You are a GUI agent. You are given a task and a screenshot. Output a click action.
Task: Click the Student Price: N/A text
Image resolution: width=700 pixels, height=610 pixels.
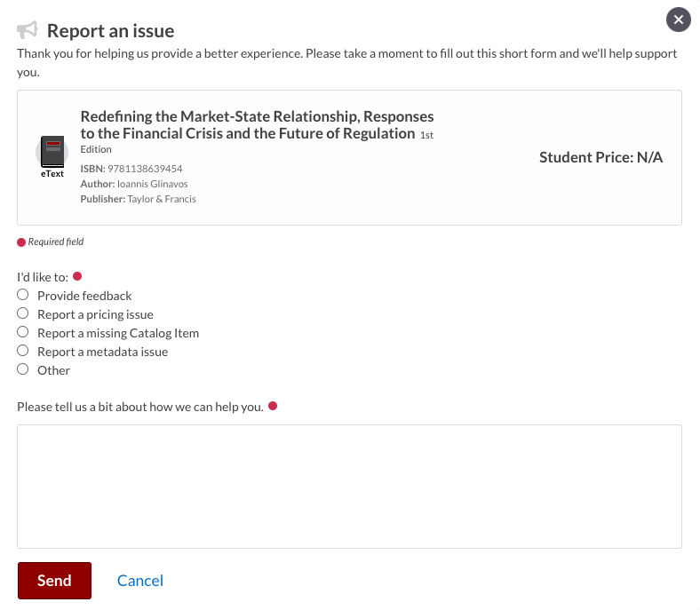point(601,157)
